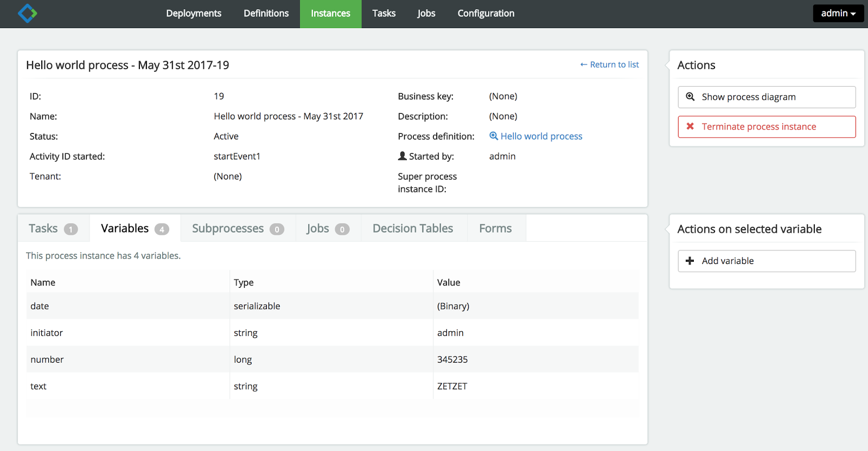Click the long type cell

click(331, 359)
